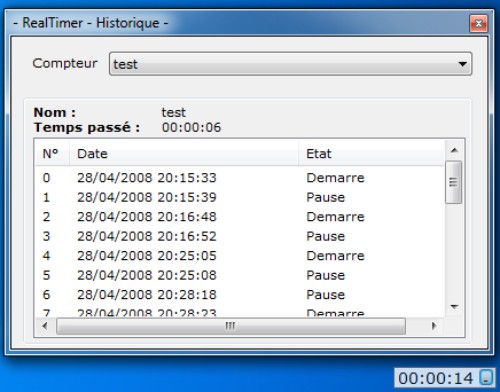Sort by the Date column header
Screen dimensions: 500x392
click(184, 154)
